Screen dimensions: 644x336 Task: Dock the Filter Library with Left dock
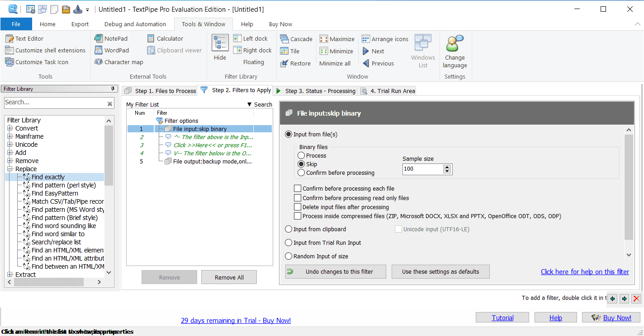click(251, 39)
